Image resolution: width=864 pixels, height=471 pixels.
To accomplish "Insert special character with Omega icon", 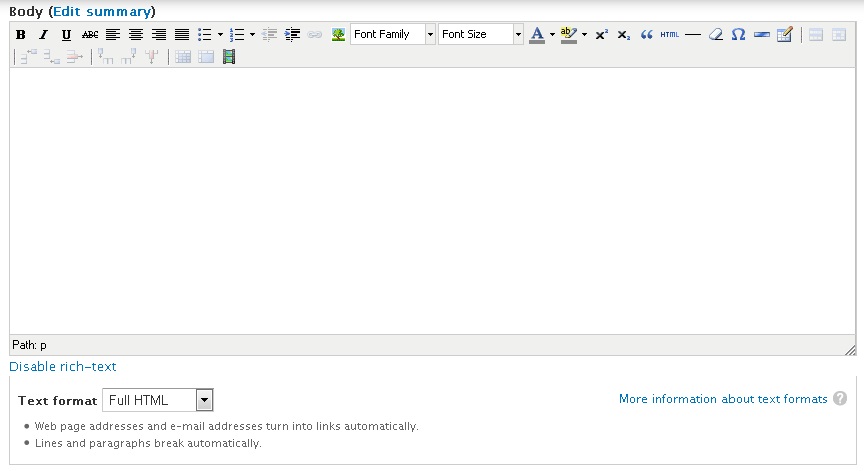I will coord(738,35).
